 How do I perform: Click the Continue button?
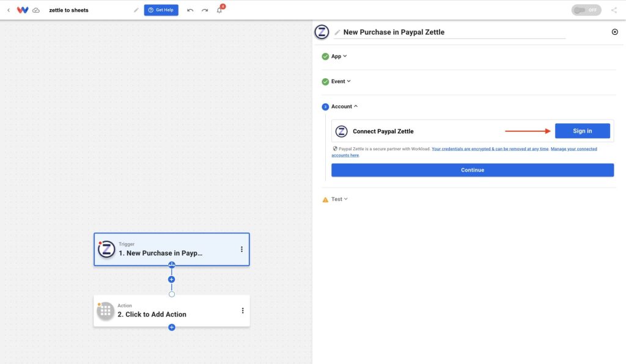click(473, 170)
